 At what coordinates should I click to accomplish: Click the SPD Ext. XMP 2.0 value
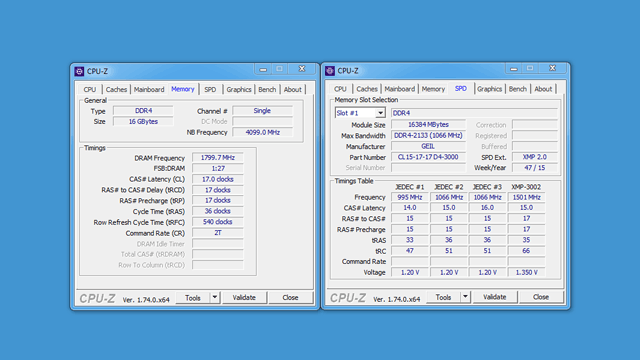[535, 157]
